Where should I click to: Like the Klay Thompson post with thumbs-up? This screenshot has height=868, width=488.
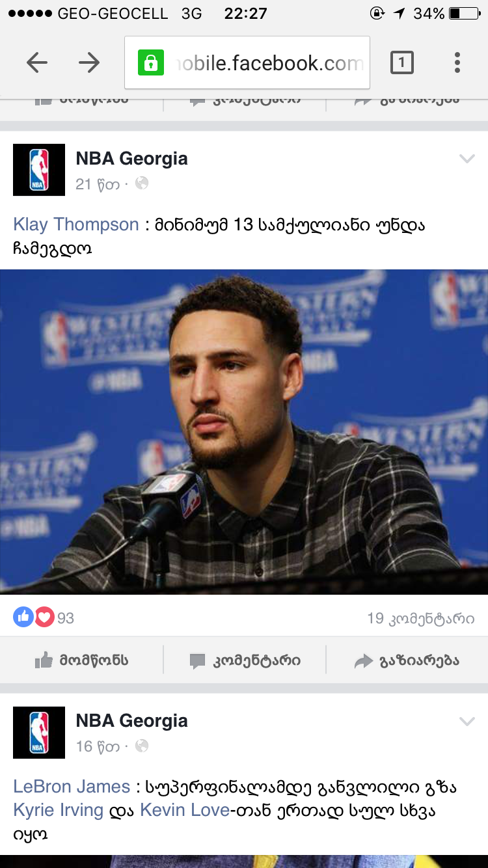[x=81, y=660]
